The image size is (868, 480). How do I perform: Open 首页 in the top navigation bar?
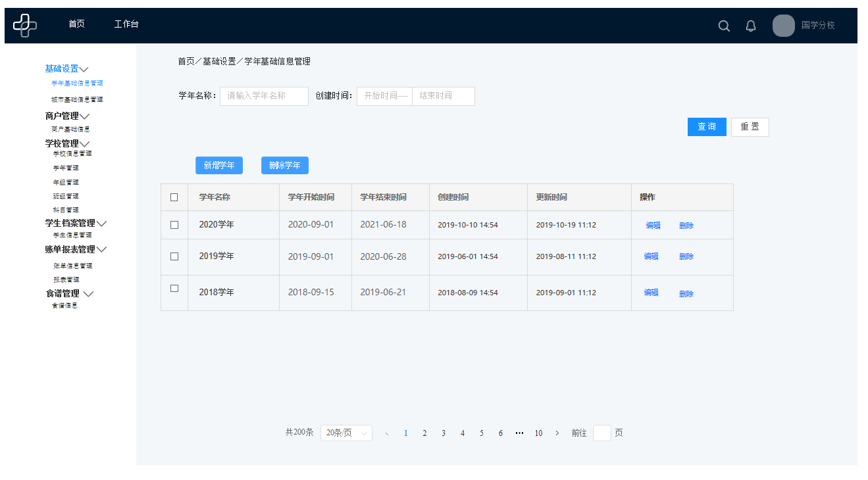coord(76,24)
